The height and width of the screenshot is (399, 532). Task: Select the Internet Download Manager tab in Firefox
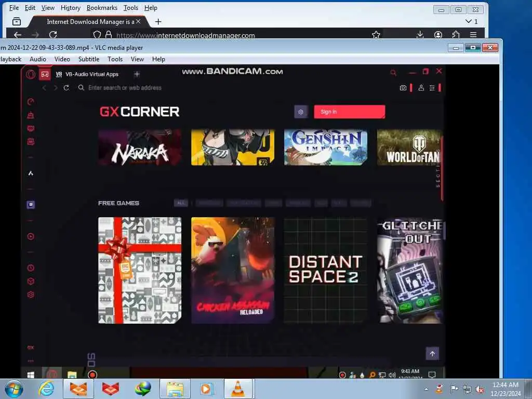coord(89,22)
